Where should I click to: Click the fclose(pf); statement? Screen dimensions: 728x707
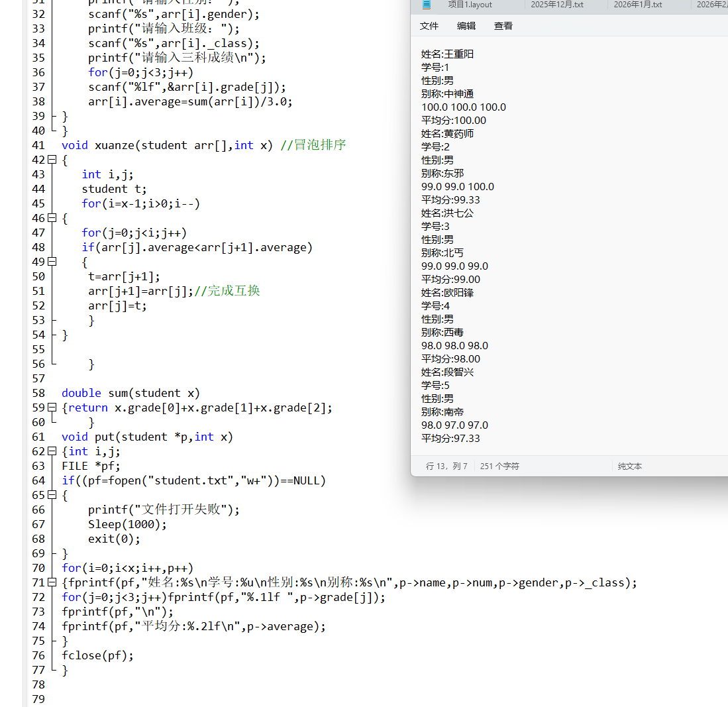point(97,655)
